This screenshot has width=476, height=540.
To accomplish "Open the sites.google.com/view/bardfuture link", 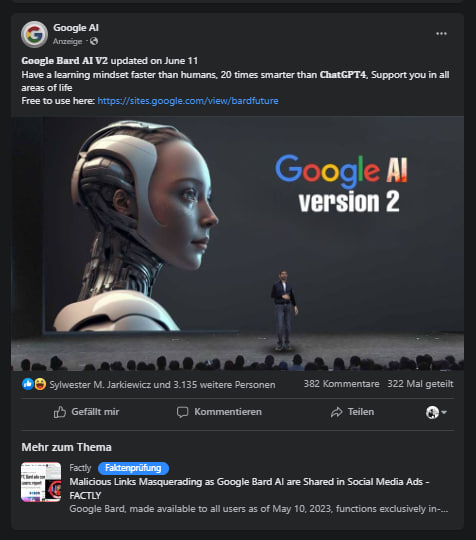I will (x=188, y=101).
